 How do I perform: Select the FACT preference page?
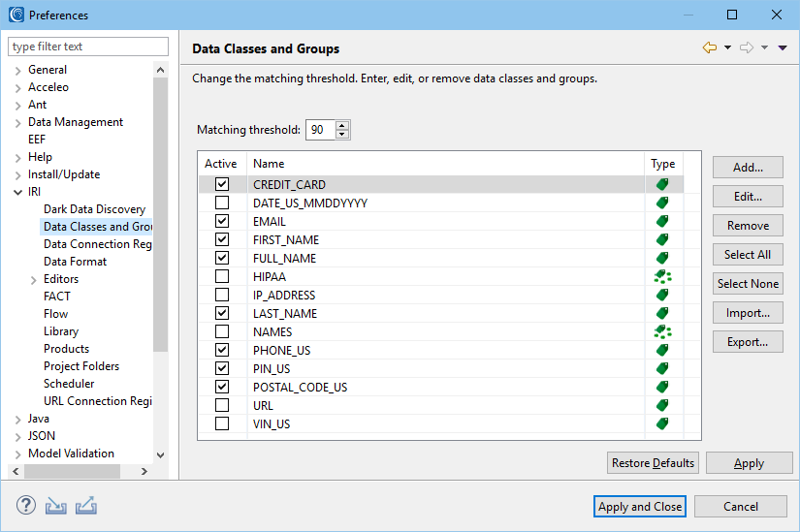pyautogui.click(x=57, y=297)
